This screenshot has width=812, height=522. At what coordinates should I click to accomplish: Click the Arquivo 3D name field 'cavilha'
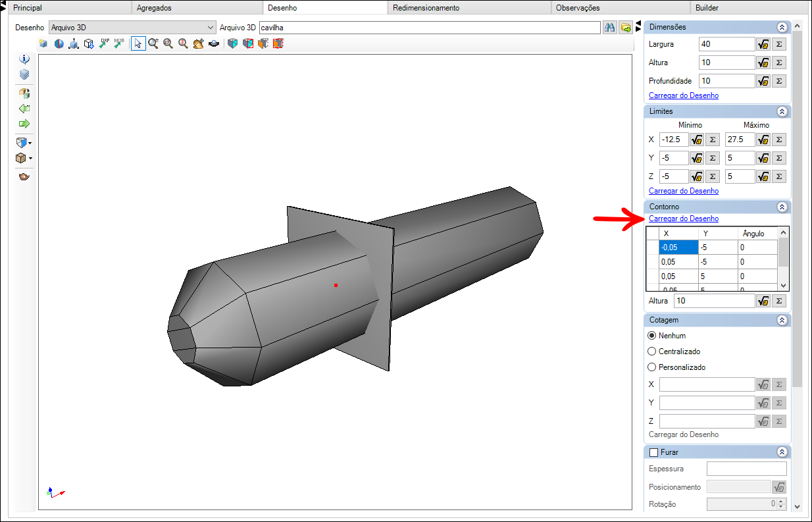point(430,28)
